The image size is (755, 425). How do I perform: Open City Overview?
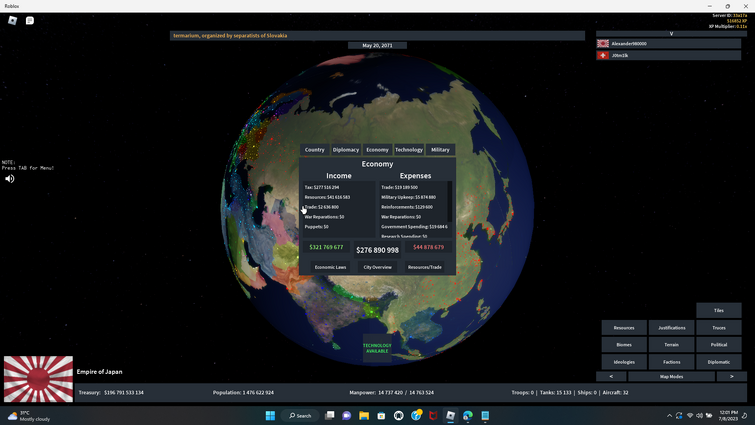coord(378,267)
